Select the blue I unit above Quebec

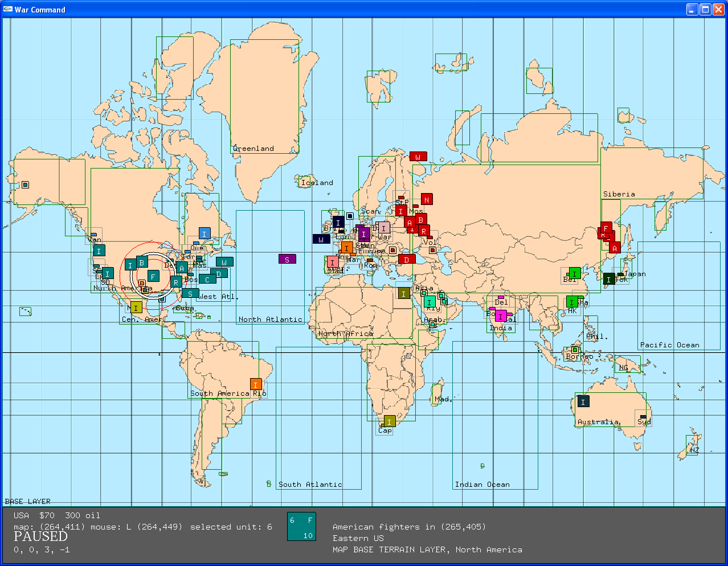point(205,233)
